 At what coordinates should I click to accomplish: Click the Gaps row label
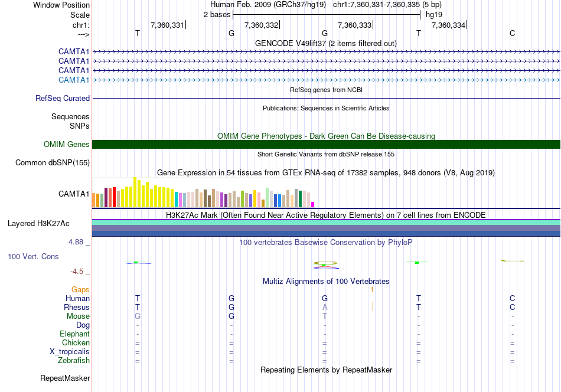click(80, 289)
